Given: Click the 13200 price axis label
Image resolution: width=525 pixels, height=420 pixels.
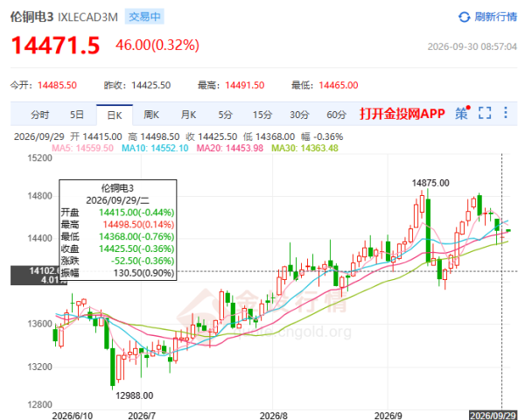Looking at the screenshot, I should pos(40,367).
